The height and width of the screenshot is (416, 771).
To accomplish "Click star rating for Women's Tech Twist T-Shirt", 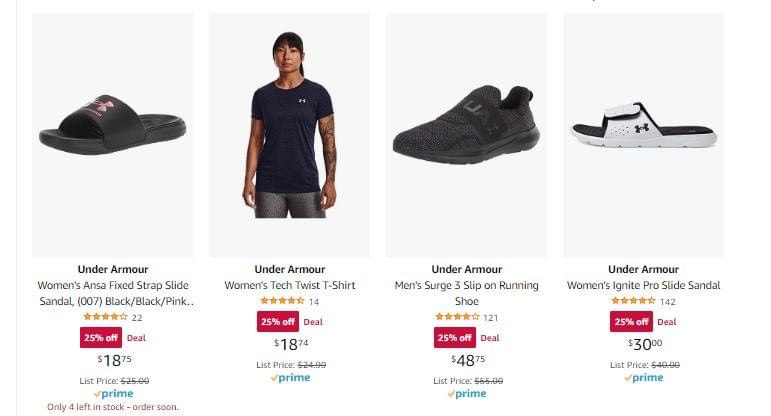I will (x=282, y=300).
